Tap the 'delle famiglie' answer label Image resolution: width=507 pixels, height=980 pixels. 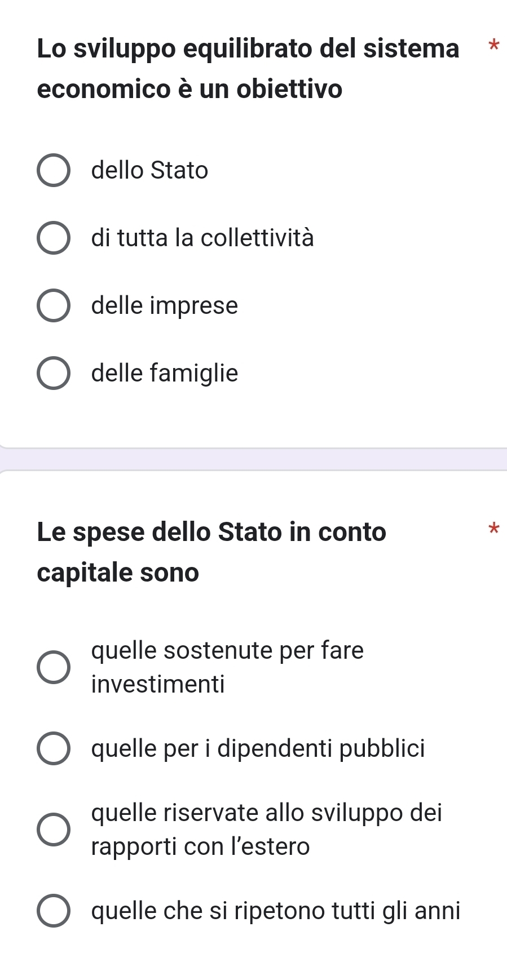coord(165,373)
